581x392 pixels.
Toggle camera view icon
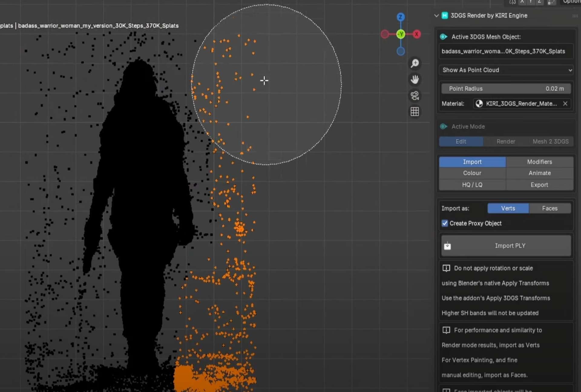tap(415, 96)
